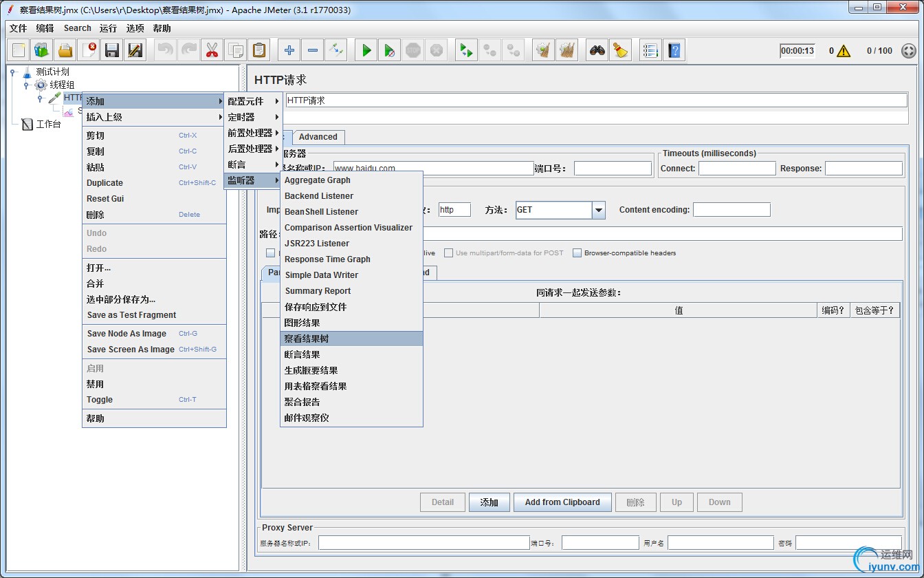Expand the 定时器 submenu

tap(253, 117)
